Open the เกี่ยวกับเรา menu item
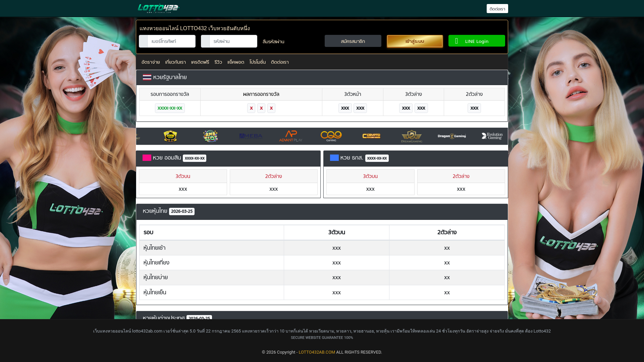The height and width of the screenshot is (362, 644). (x=175, y=62)
